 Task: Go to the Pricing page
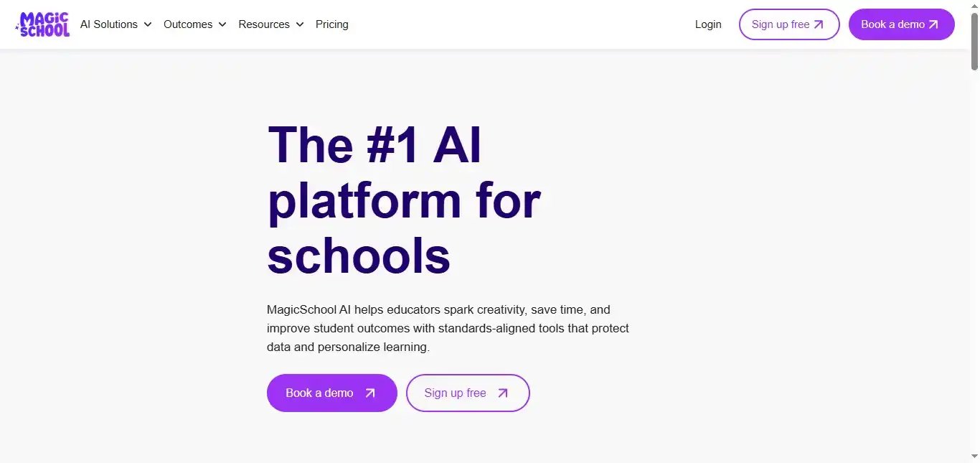[332, 24]
